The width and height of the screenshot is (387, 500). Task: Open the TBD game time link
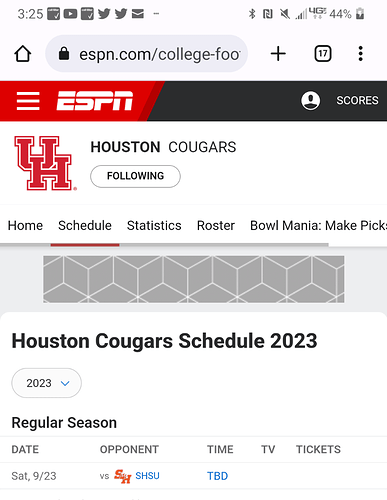(217, 476)
